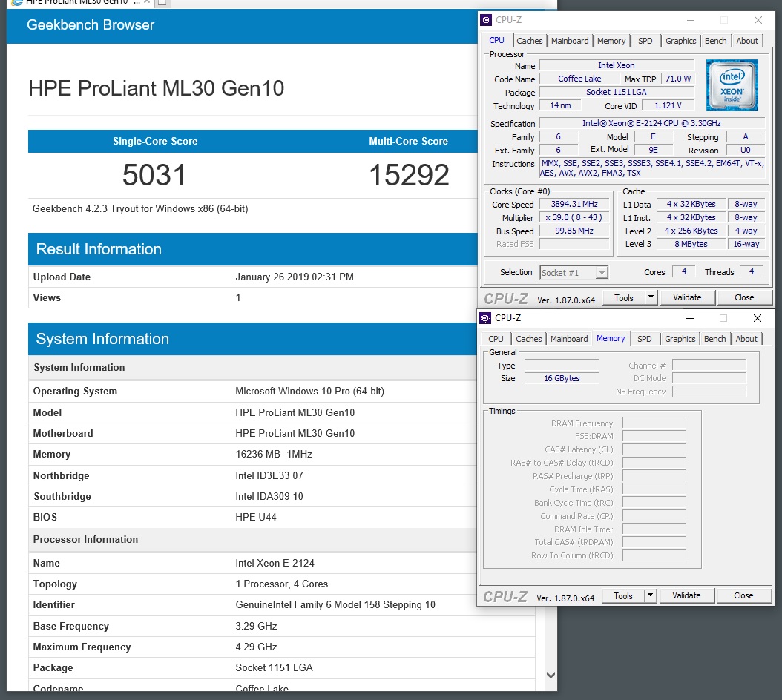Click the page heading HPE ProLiant ML30 Gen10
The image size is (782, 700).
156,88
